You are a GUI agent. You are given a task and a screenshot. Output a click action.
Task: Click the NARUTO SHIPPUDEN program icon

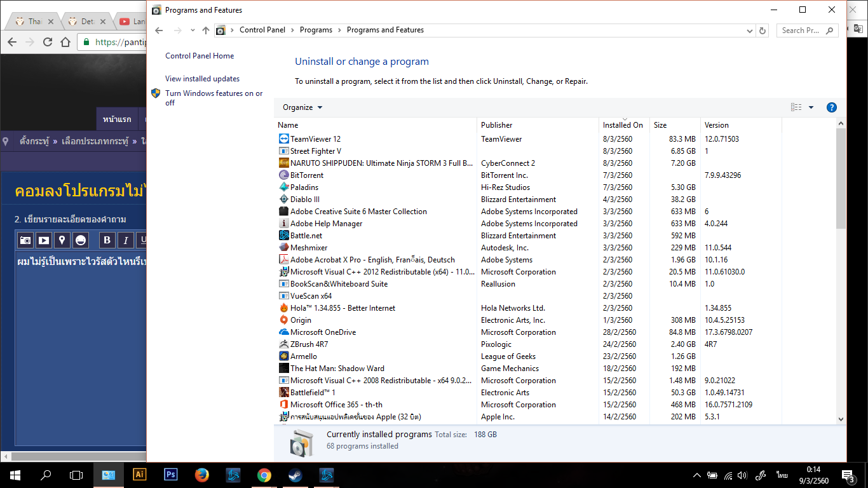pyautogui.click(x=284, y=163)
